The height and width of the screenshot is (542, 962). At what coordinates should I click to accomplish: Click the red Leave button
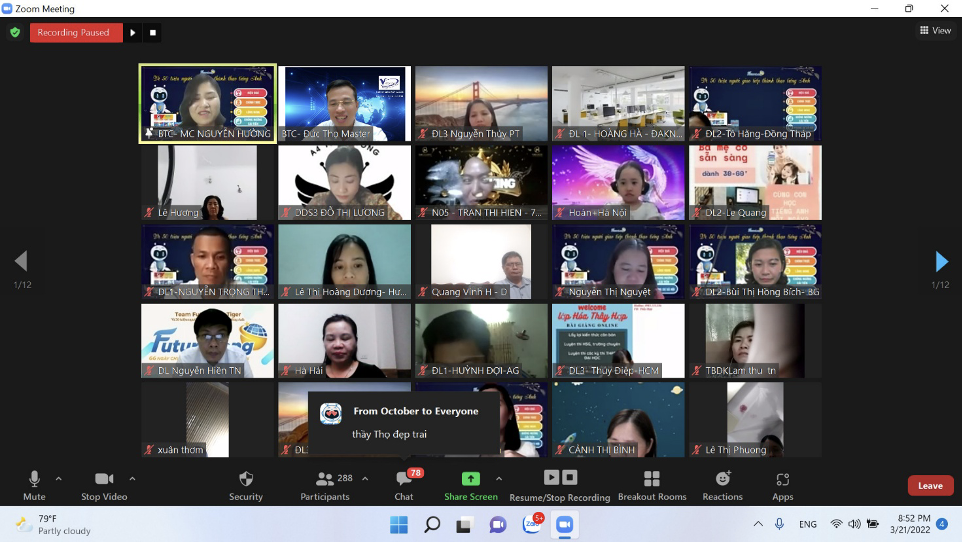click(x=930, y=486)
